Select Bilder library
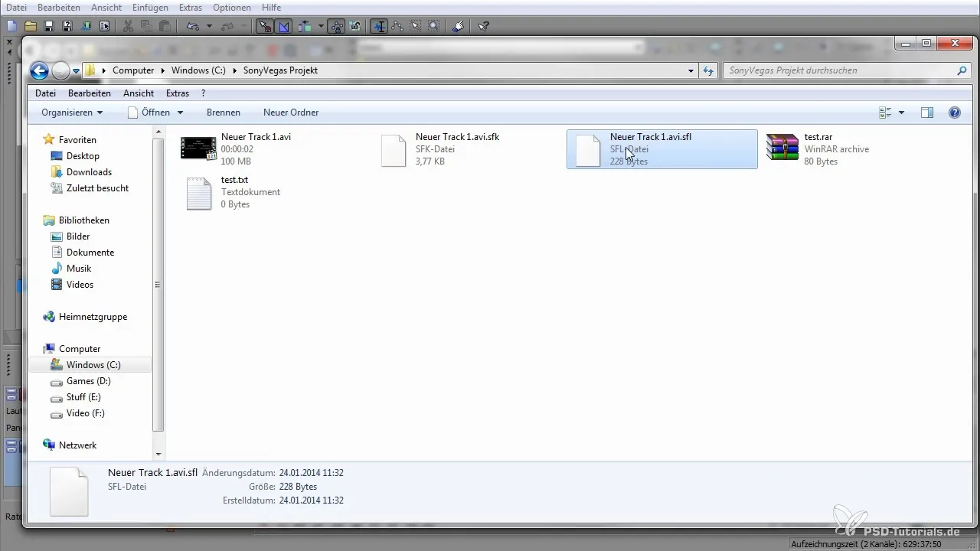Viewport: 980px width, 551px height. pyautogui.click(x=78, y=236)
